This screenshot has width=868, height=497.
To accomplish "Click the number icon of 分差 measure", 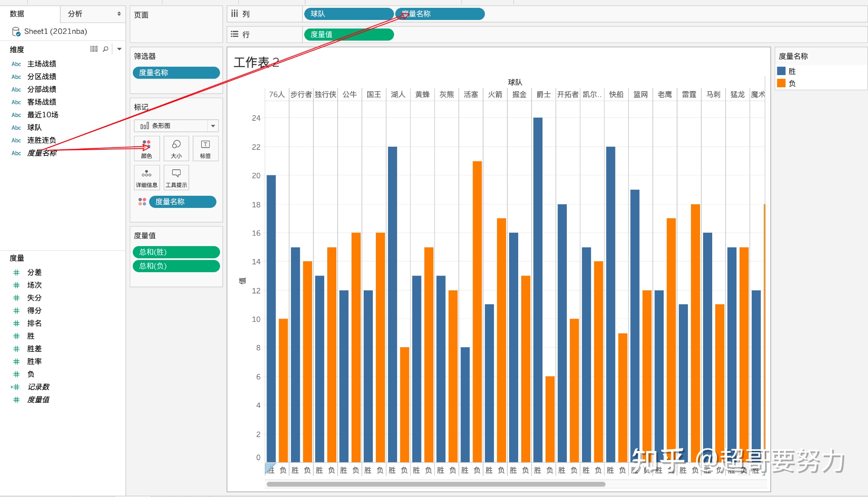I will click(16, 272).
